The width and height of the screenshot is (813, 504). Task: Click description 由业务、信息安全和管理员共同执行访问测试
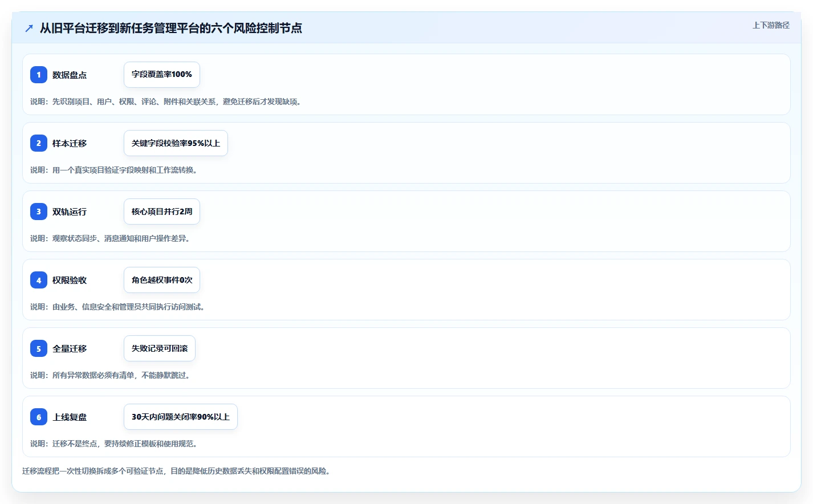pos(117,307)
